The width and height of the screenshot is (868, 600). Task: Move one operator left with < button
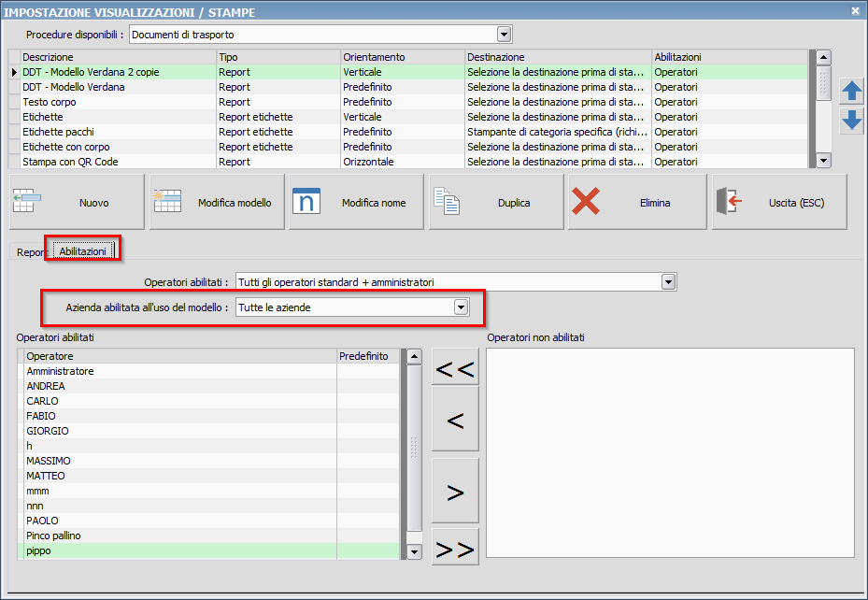(455, 420)
